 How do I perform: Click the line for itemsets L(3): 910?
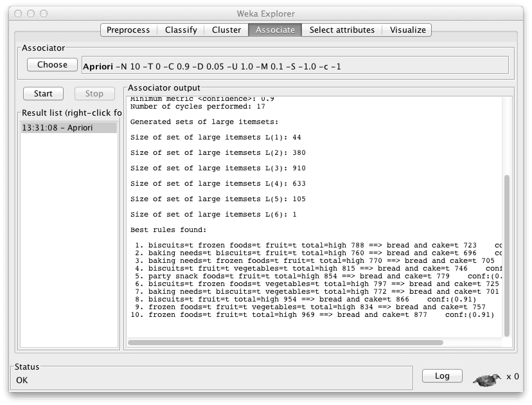[x=218, y=168]
